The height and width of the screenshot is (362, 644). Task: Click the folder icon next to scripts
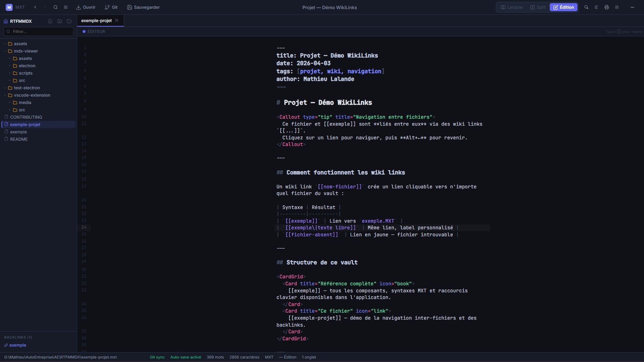pyautogui.click(x=15, y=73)
